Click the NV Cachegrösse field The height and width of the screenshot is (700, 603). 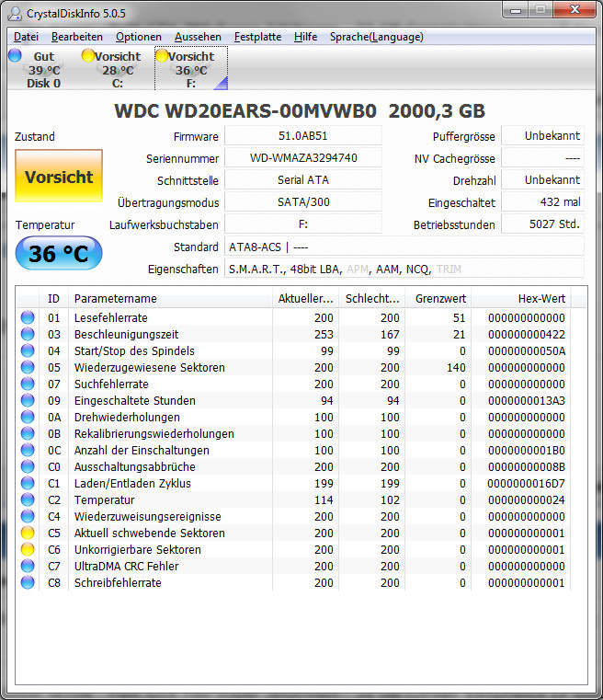click(x=542, y=157)
